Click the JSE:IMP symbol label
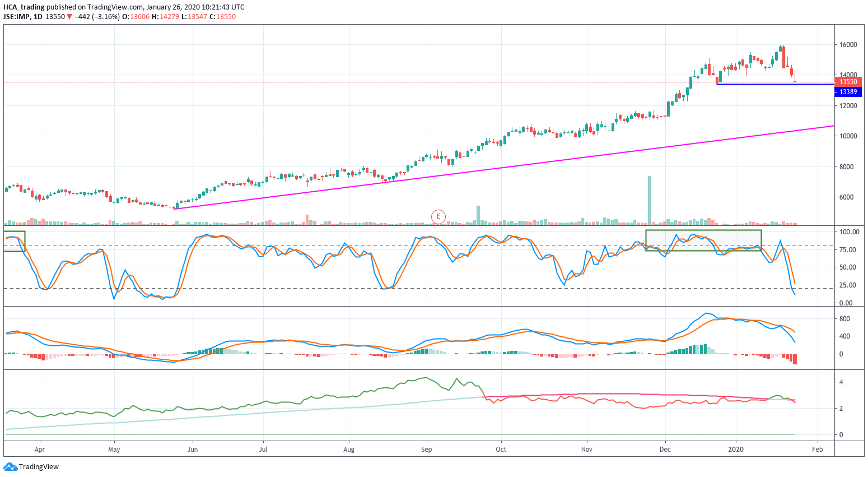Screen dimensions: 868x477 point(17,17)
